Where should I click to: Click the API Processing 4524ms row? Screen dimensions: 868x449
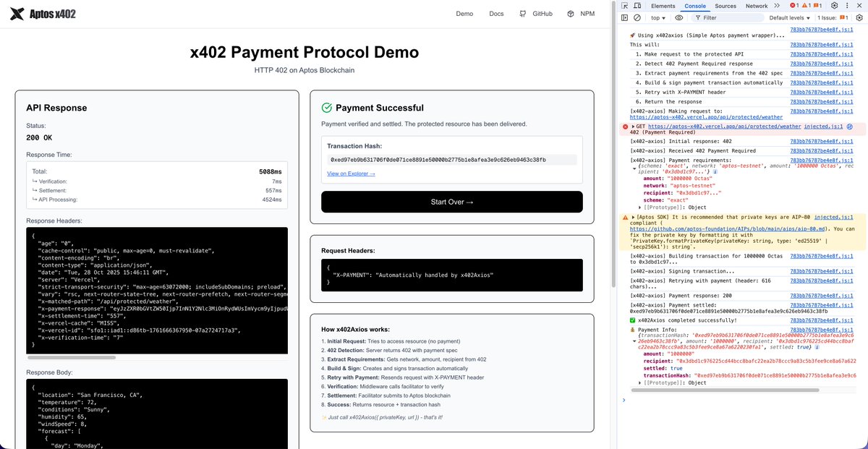[x=157, y=200]
